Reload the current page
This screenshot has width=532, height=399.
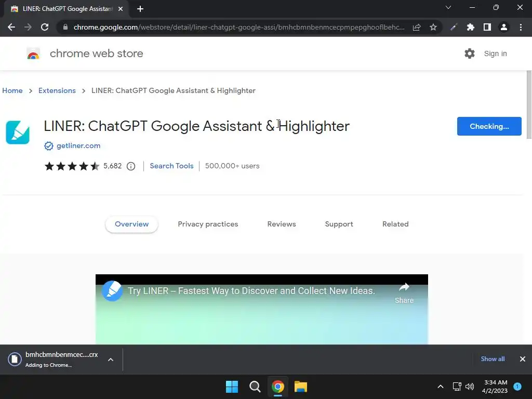point(45,27)
